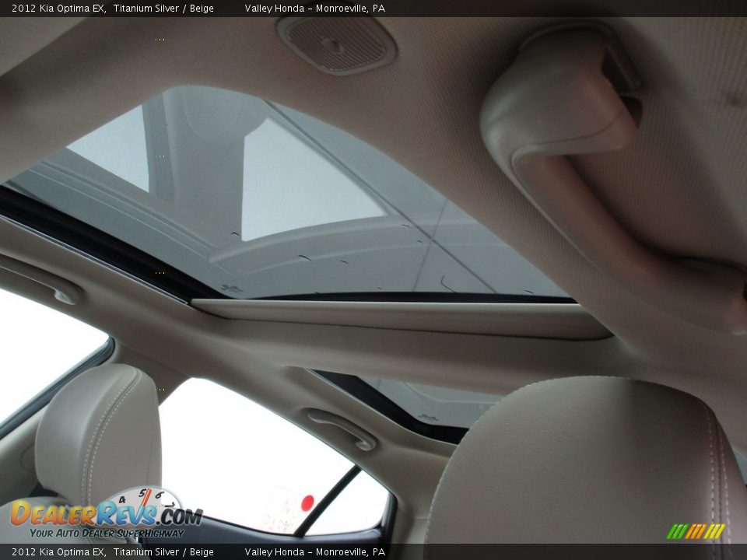Open the DealerRevs.com watermark link
The width and height of the screenshot is (747, 560).
point(109,513)
